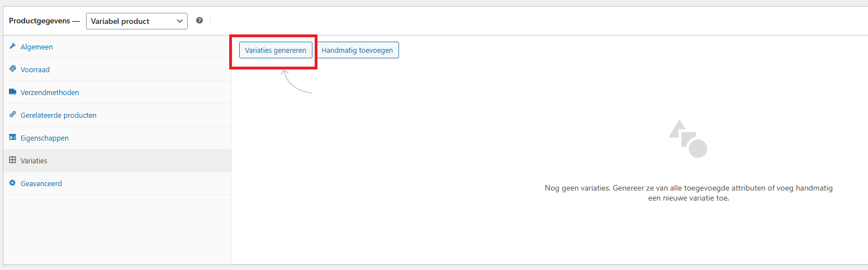868x270 pixels.
Task: Click the chain link icon beside Gerelateerde producten
Action: [13, 115]
